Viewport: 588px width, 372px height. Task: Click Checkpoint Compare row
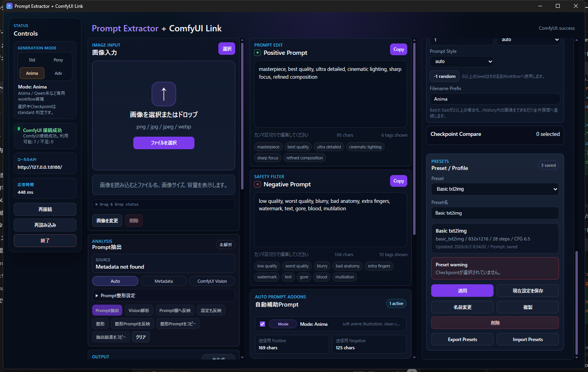pyautogui.click(x=495, y=134)
